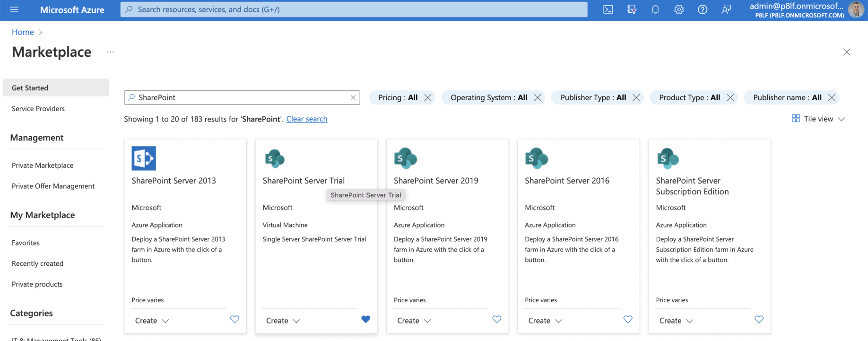Image resolution: width=868 pixels, height=341 pixels.
Task: Open the Help question mark icon
Action: (703, 9)
